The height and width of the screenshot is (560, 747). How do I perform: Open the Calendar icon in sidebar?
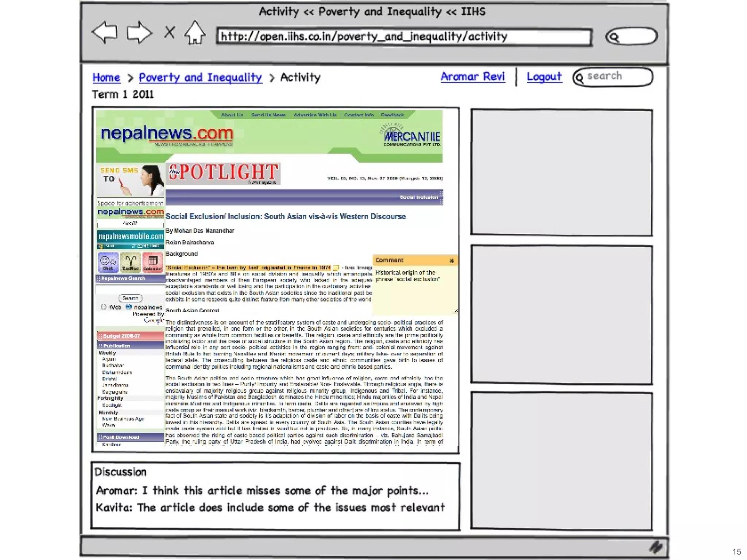point(152,262)
